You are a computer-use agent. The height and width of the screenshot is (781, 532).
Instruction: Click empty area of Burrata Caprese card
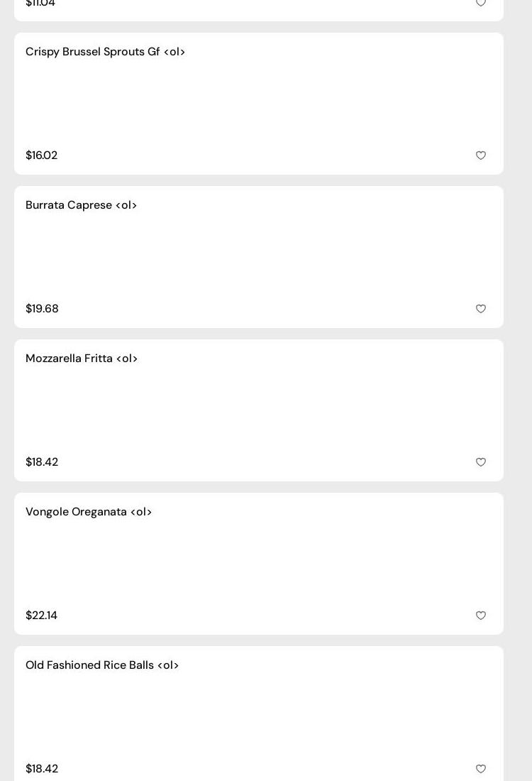tap(259, 257)
